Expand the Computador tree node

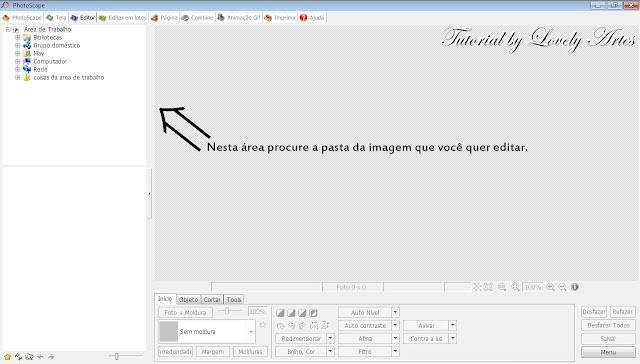click(18, 61)
